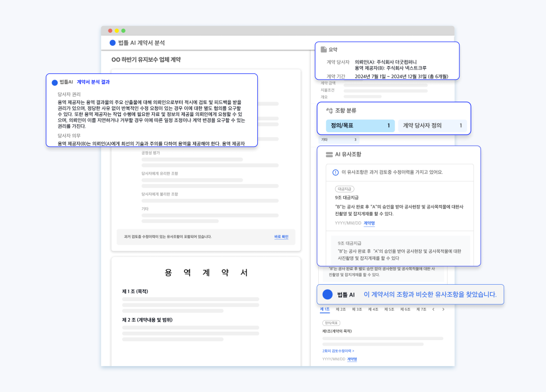Click the red traffic light window control
Image resolution: width=546 pixels, height=392 pixels.
pos(110,31)
